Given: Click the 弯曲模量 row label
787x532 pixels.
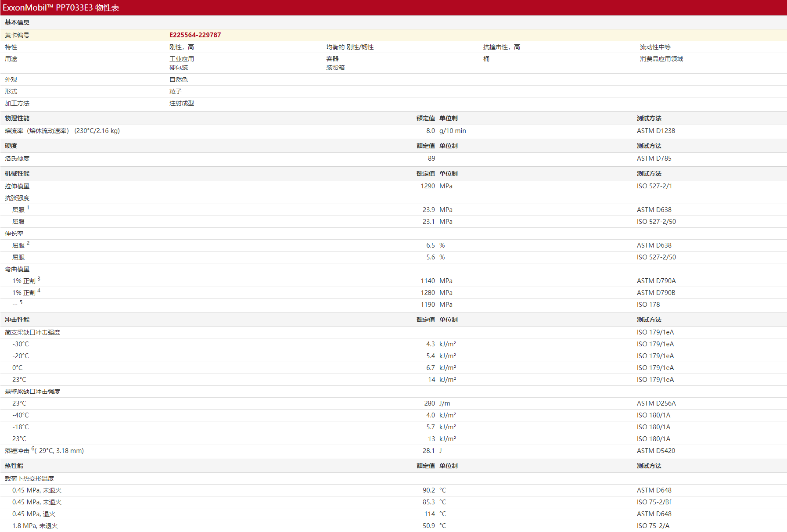Looking at the screenshot, I should click(x=17, y=269).
